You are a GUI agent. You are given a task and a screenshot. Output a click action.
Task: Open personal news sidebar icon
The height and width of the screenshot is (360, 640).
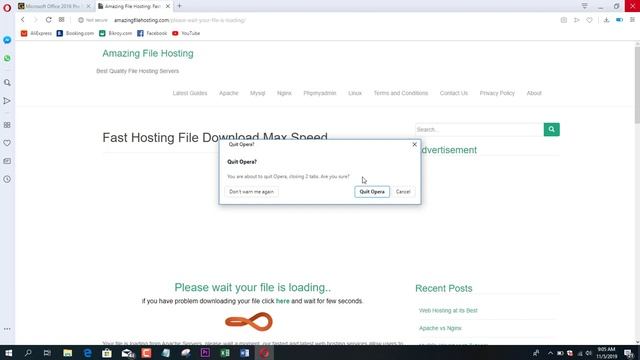pos(7,161)
